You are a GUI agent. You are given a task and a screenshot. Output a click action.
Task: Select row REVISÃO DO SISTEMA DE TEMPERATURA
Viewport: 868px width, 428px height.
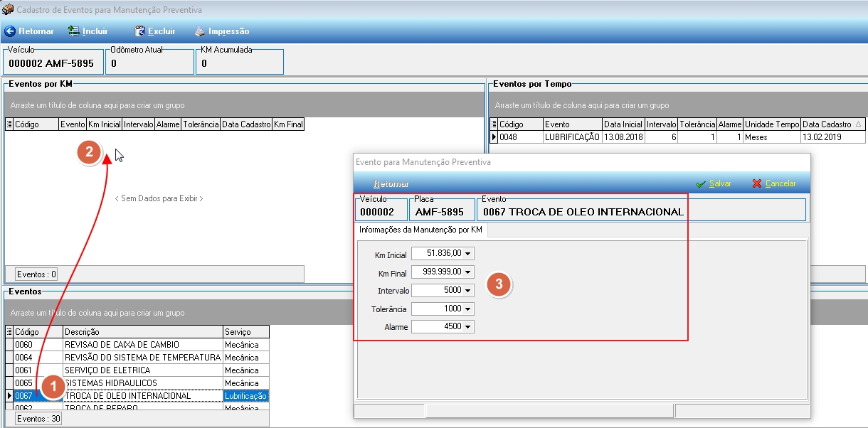pyautogui.click(x=137, y=358)
